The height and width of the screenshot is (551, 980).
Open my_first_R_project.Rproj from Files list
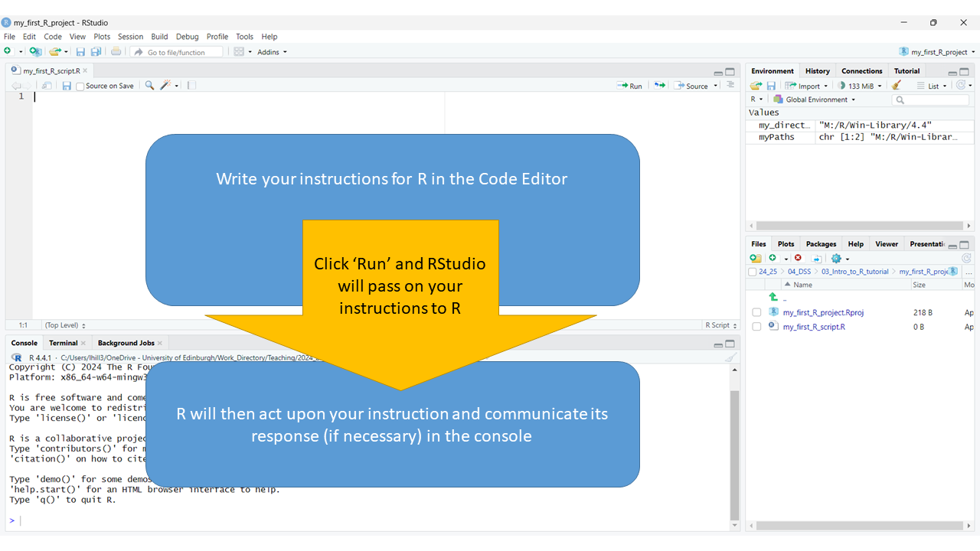[823, 312]
